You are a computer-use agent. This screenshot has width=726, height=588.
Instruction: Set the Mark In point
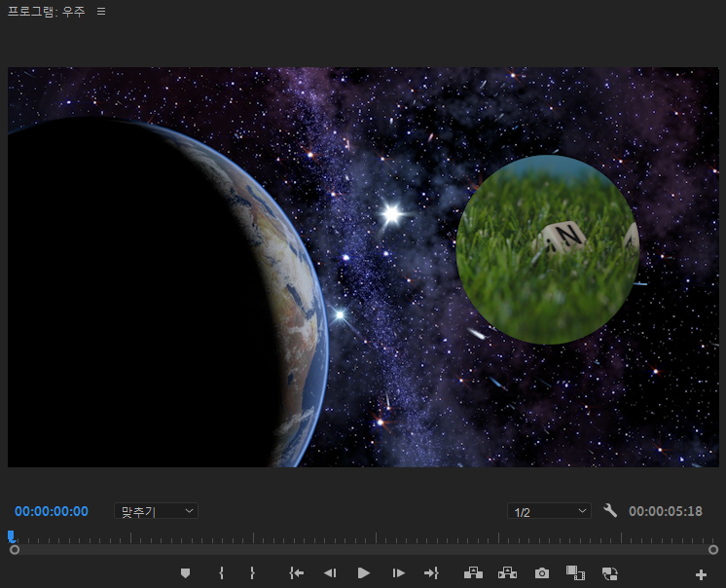coord(221,573)
